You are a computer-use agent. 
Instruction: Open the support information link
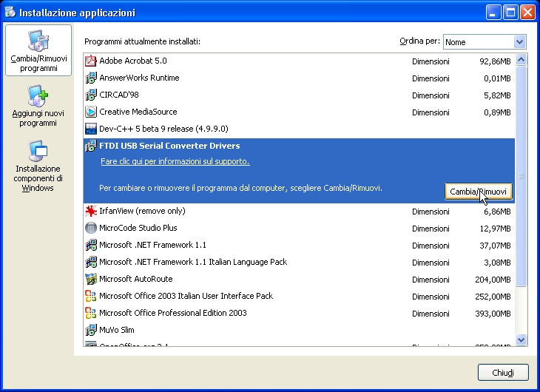175,161
